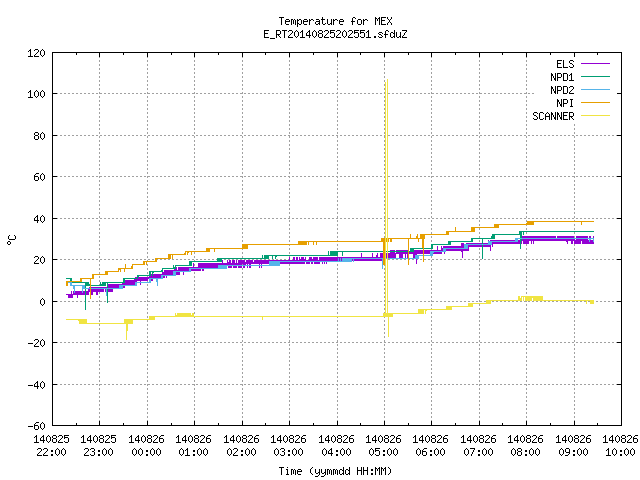Click the green NPD1 legend line sample
Image resolution: width=640 pixels, height=480 pixels.
point(595,76)
